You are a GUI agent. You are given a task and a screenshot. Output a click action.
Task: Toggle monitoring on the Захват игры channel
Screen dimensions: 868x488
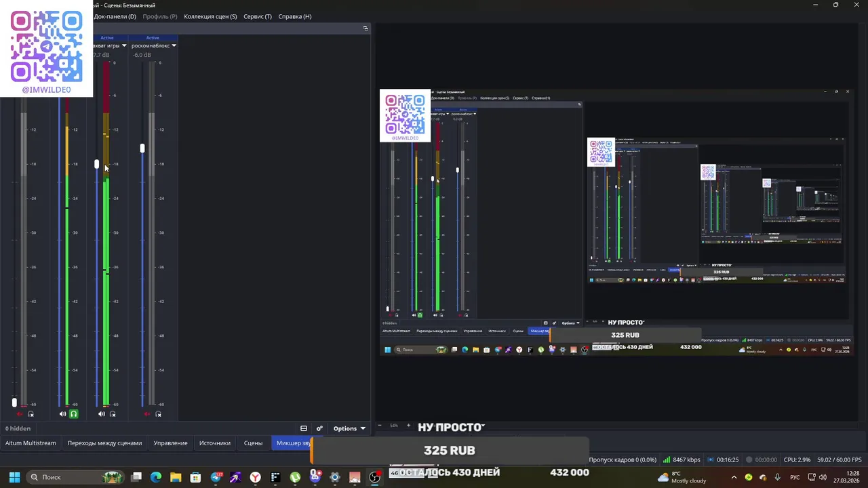pos(113,414)
